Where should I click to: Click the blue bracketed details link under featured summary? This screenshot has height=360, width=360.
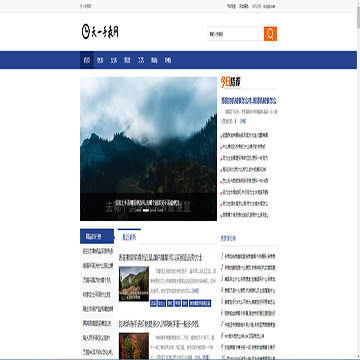(x=242, y=121)
